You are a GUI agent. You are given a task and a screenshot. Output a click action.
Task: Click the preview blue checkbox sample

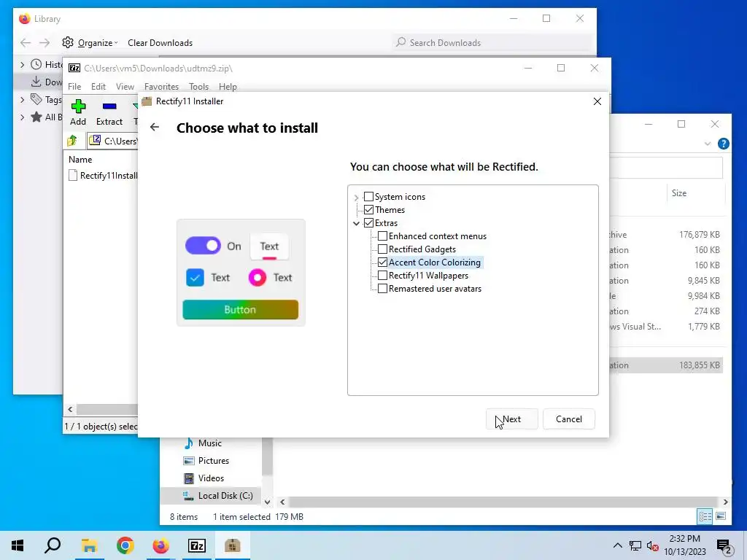(x=195, y=278)
